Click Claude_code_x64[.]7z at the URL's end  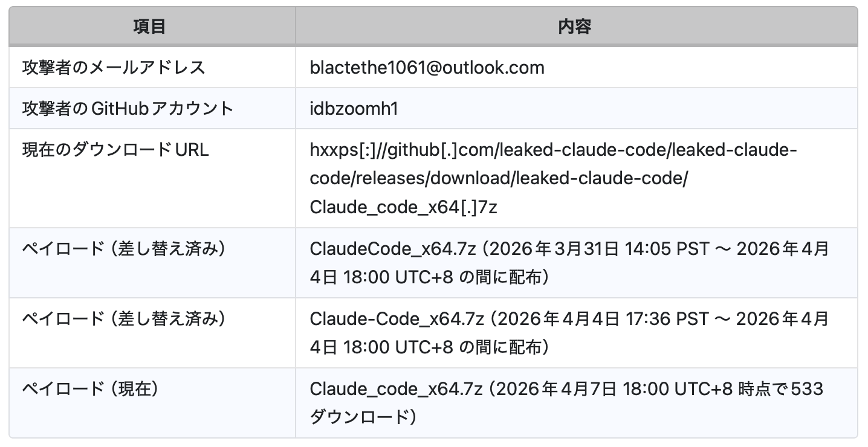point(403,207)
